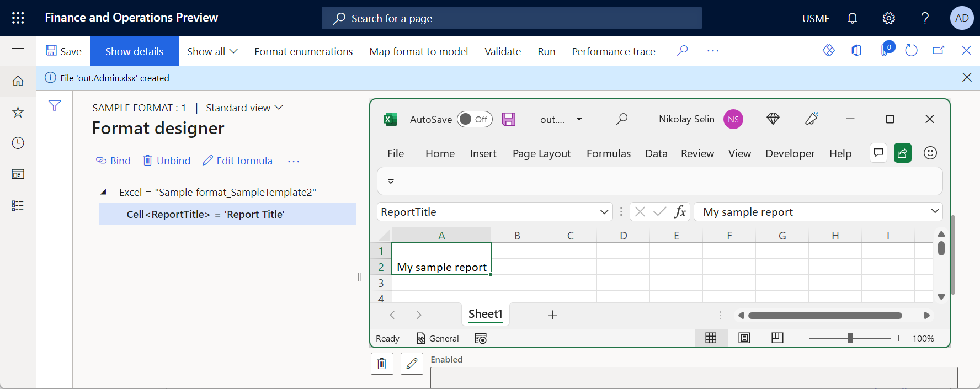
Task: Select the Cell<ReportTitle> tree row
Action: tap(227, 214)
